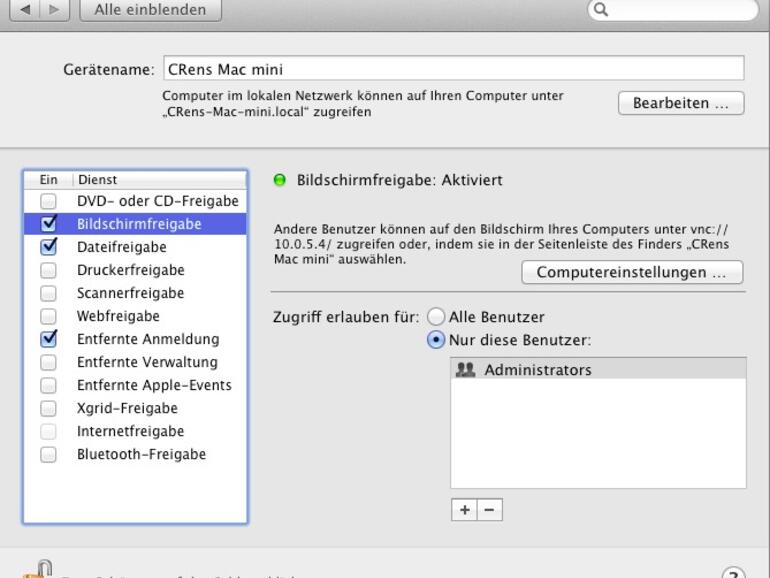Viewport: 770px width, 578px height.
Task: Click the magnifier icon in search field
Action: tap(601, 9)
